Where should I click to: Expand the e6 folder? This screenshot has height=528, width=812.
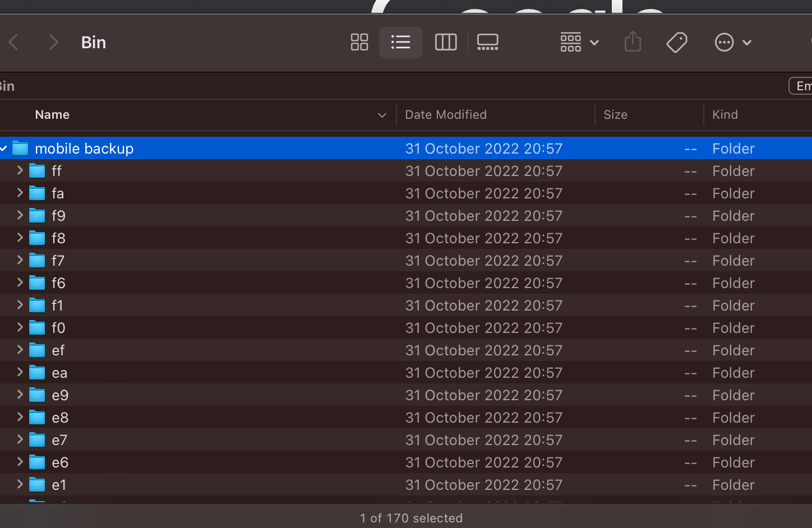click(20, 462)
